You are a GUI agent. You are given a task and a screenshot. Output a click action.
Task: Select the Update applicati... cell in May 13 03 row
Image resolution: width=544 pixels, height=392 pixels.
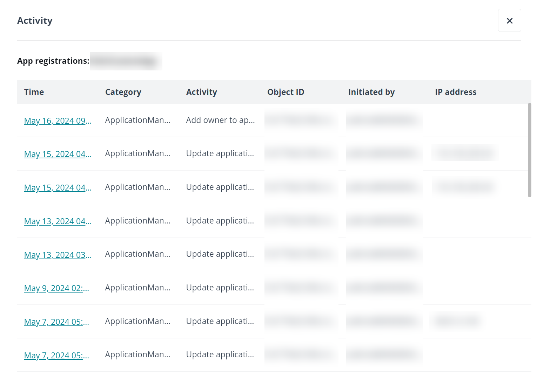coord(220,254)
